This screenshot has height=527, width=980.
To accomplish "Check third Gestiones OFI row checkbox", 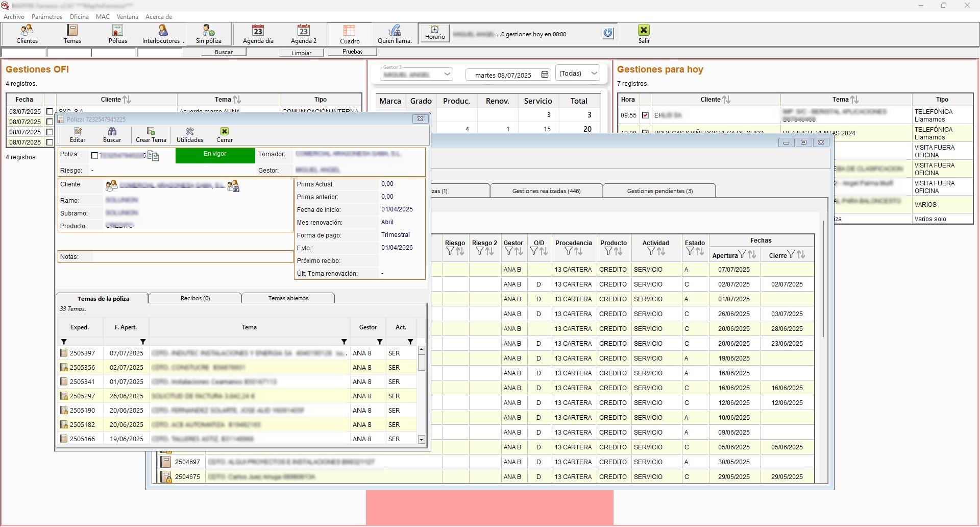I will (50, 132).
